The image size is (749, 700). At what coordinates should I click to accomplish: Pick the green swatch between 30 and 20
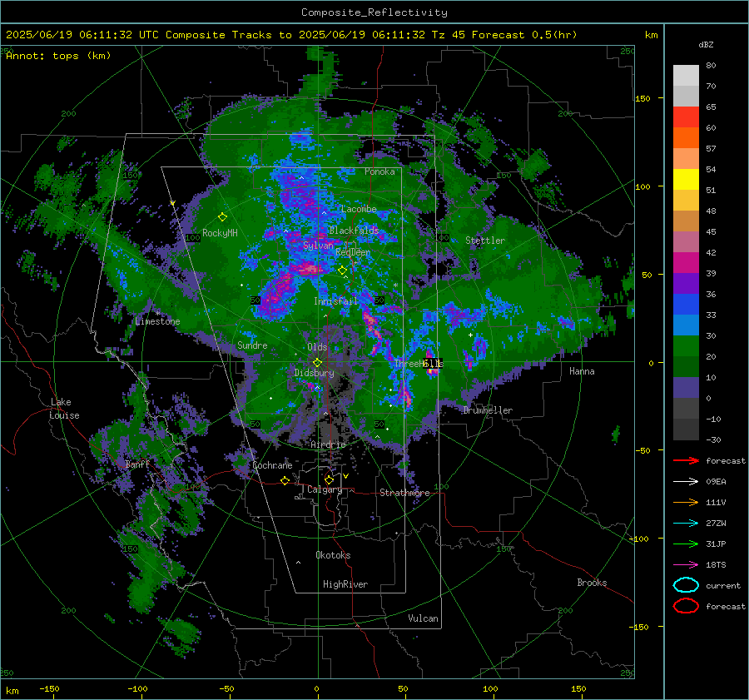(686, 345)
